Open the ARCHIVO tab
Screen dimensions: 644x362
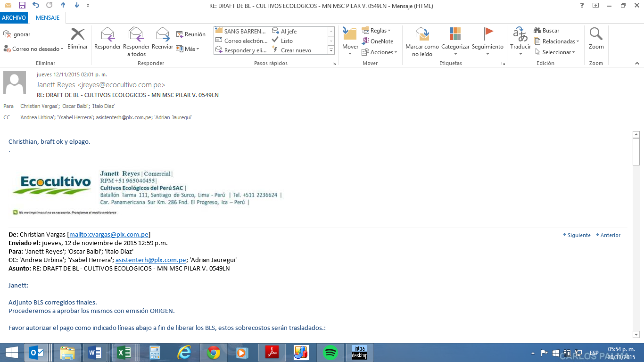point(14,18)
